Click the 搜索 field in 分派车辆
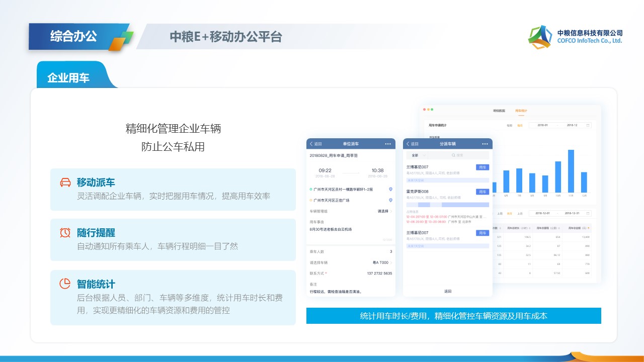This screenshot has width=644, height=362. 459,155
